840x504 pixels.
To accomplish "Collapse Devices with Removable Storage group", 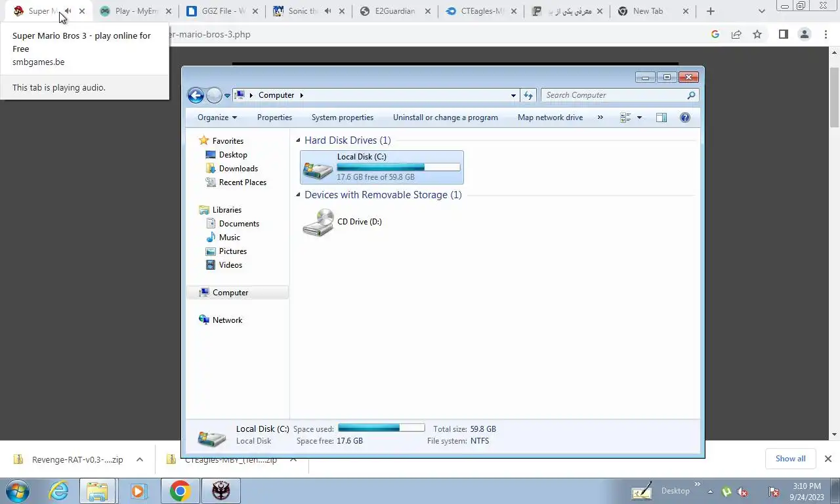I will click(x=298, y=195).
